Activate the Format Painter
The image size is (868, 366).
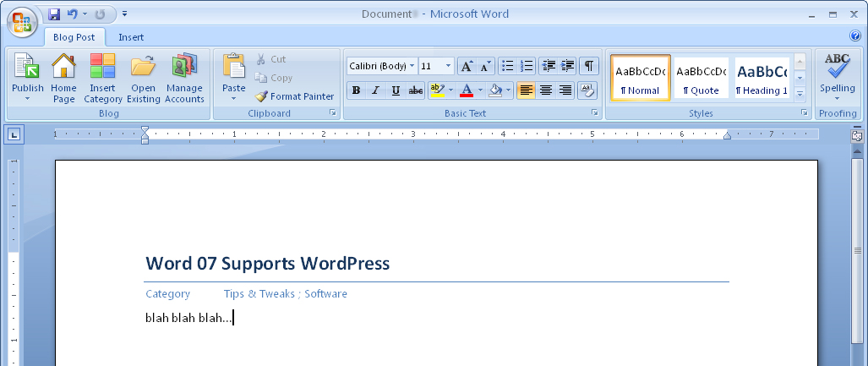pos(294,96)
